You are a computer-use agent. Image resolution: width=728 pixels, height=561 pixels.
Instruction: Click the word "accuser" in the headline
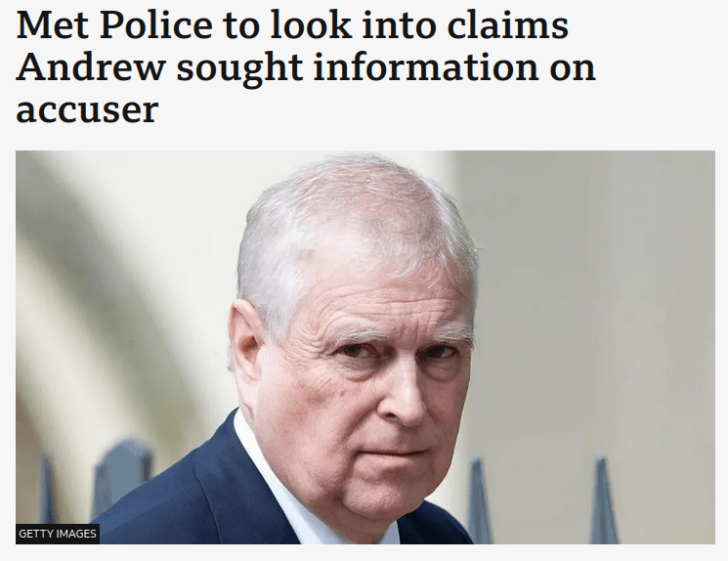tap(87, 110)
